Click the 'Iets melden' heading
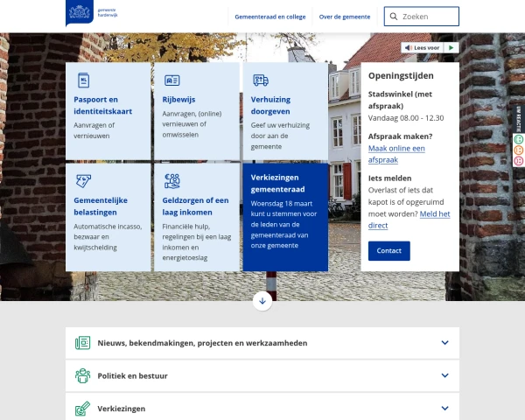The height and width of the screenshot is (420, 525). click(x=389, y=178)
